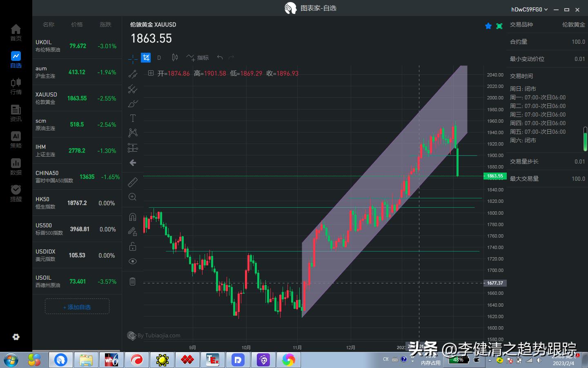Open the 首页 home section in the sidebar
This screenshot has height=368, width=588.
(x=16, y=32)
